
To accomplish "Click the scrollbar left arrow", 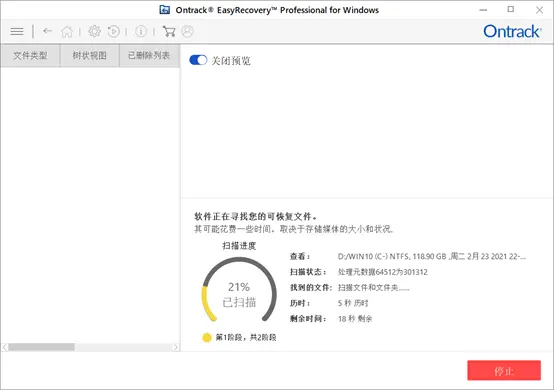I will coord(5,347).
